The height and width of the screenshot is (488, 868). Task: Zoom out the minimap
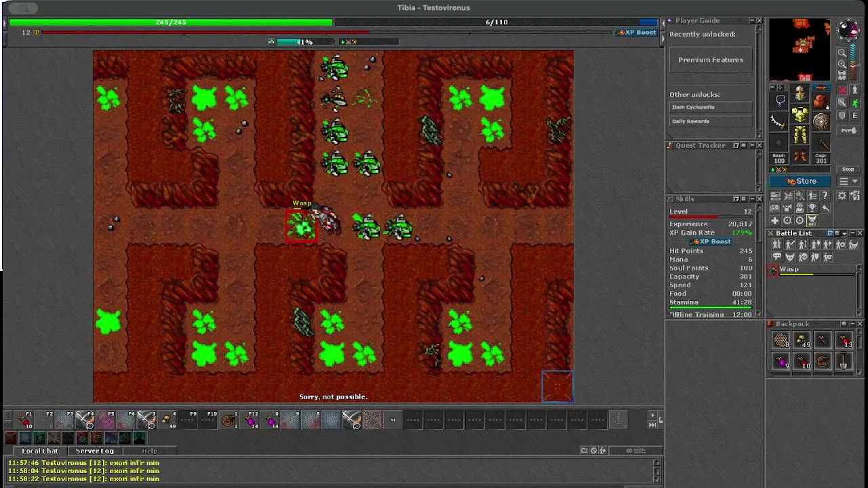tap(842, 52)
